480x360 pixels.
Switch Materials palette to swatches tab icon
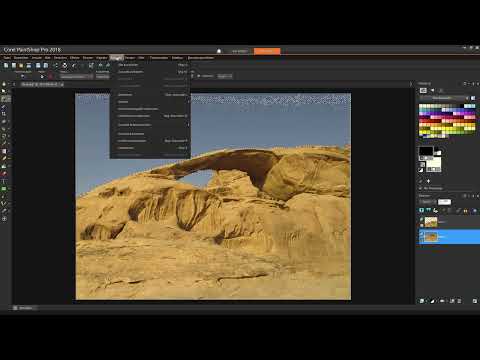click(x=423, y=91)
